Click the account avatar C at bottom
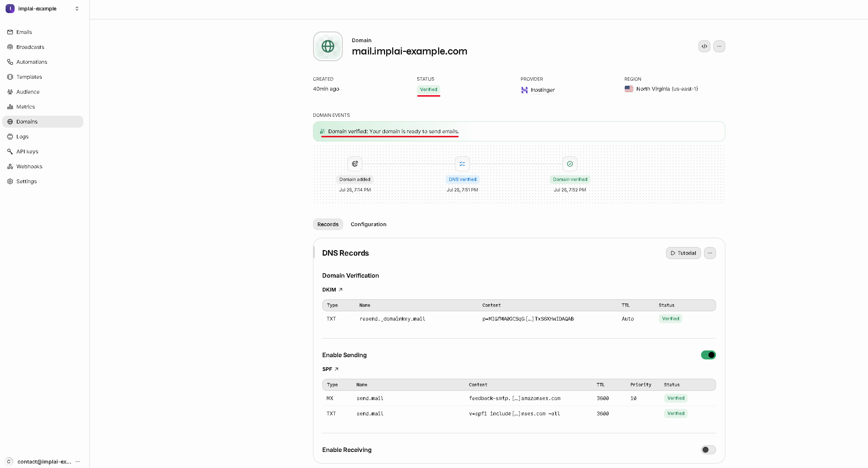The height and width of the screenshot is (468, 868). (9, 462)
